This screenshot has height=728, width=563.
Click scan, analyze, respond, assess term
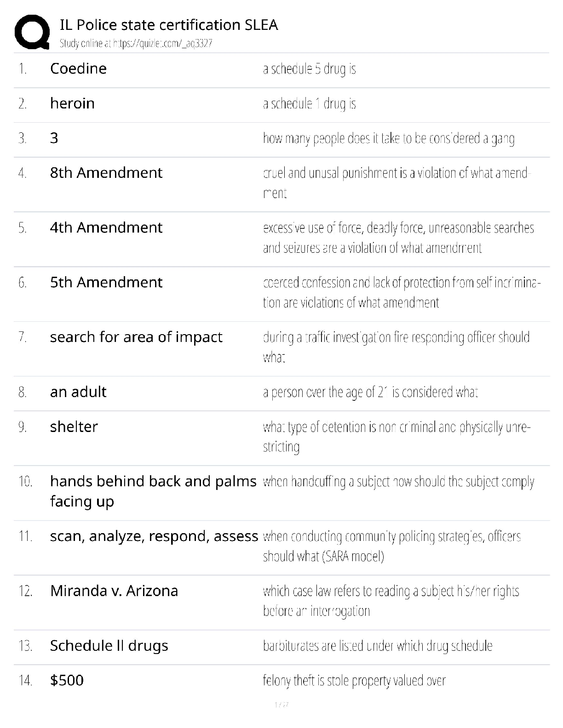[x=154, y=536]
